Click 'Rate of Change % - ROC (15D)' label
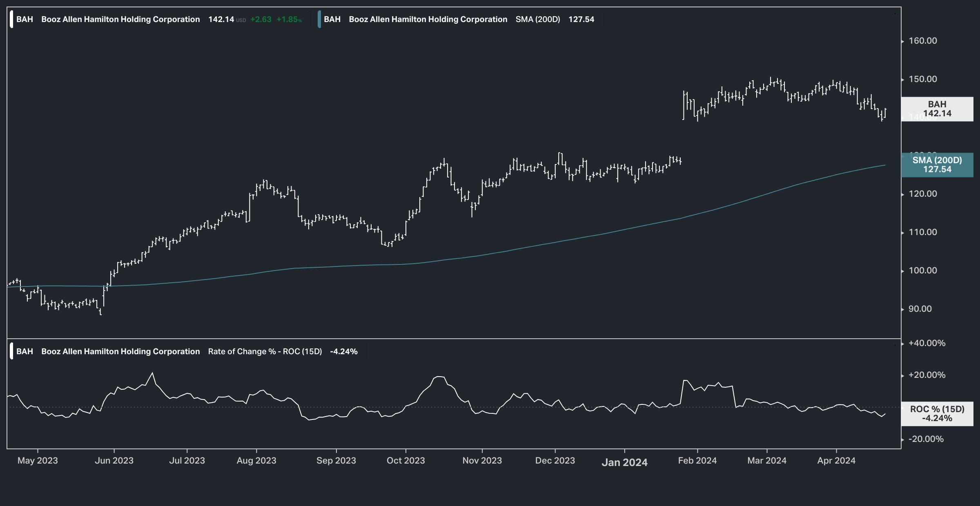 tap(265, 351)
